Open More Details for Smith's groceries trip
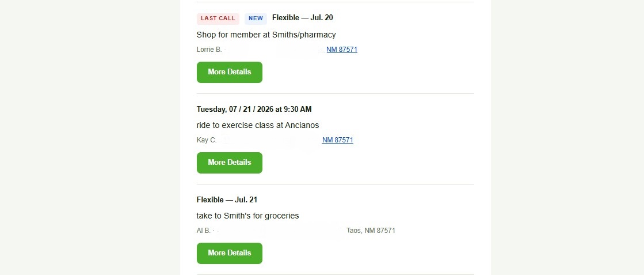This screenshot has height=275, width=644. coord(229,253)
